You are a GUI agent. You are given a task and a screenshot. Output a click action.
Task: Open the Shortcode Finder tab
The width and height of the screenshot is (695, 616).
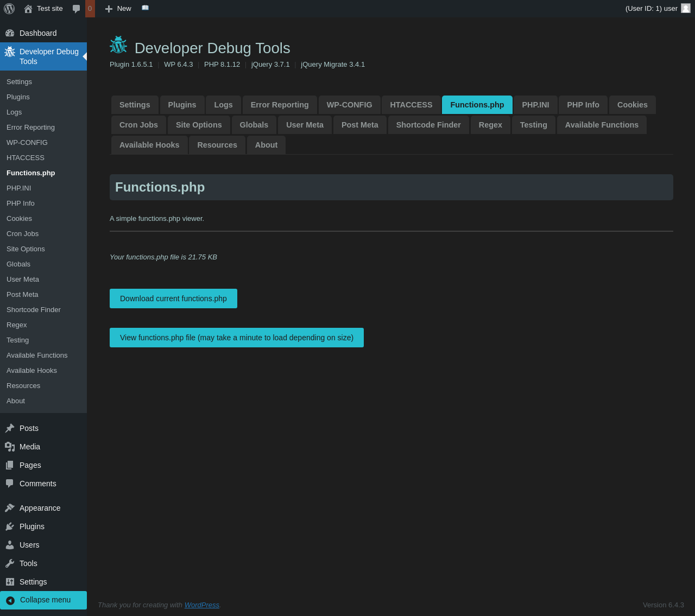[428, 125]
